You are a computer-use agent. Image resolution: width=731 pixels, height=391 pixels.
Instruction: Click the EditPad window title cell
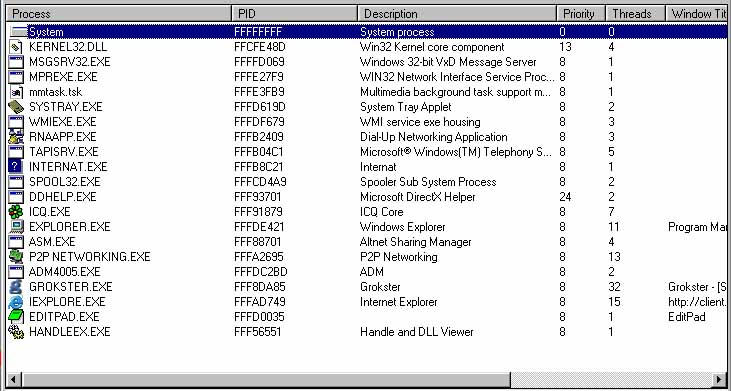[686, 316]
